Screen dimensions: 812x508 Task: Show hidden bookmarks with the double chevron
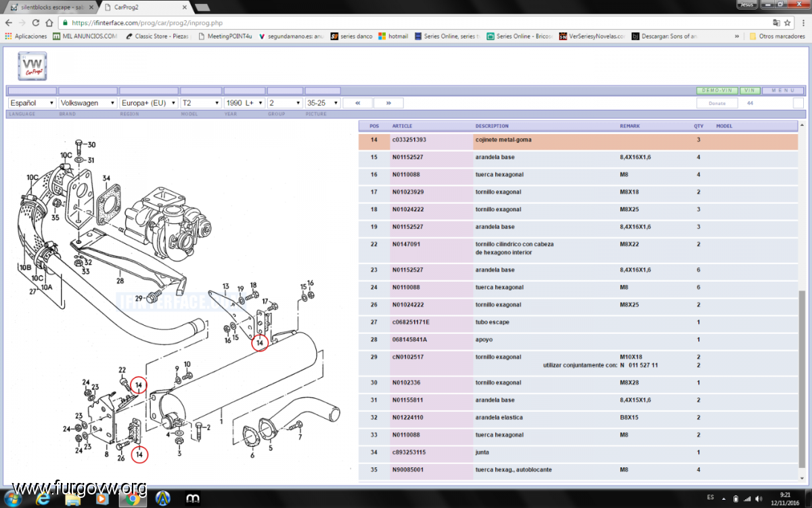pyautogui.click(x=737, y=36)
